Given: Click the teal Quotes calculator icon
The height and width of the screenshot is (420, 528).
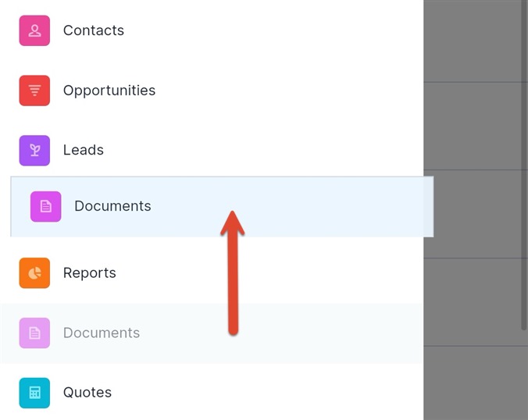Looking at the screenshot, I should pyautogui.click(x=34, y=393).
